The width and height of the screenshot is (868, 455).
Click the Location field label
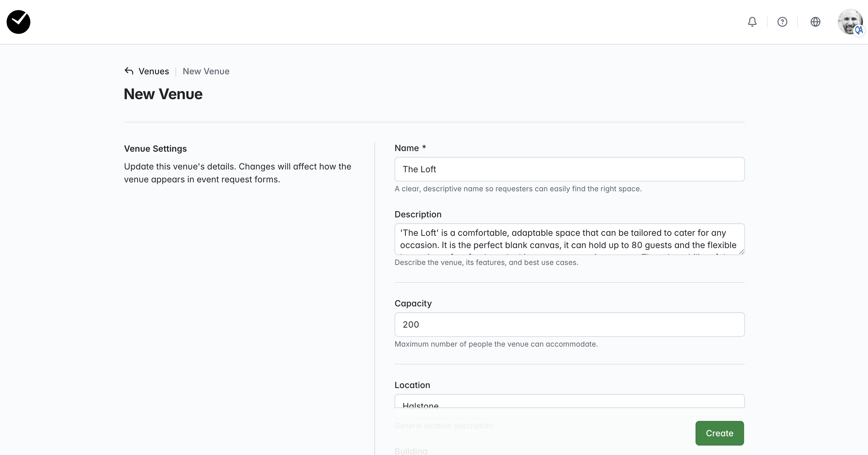(412, 385)
